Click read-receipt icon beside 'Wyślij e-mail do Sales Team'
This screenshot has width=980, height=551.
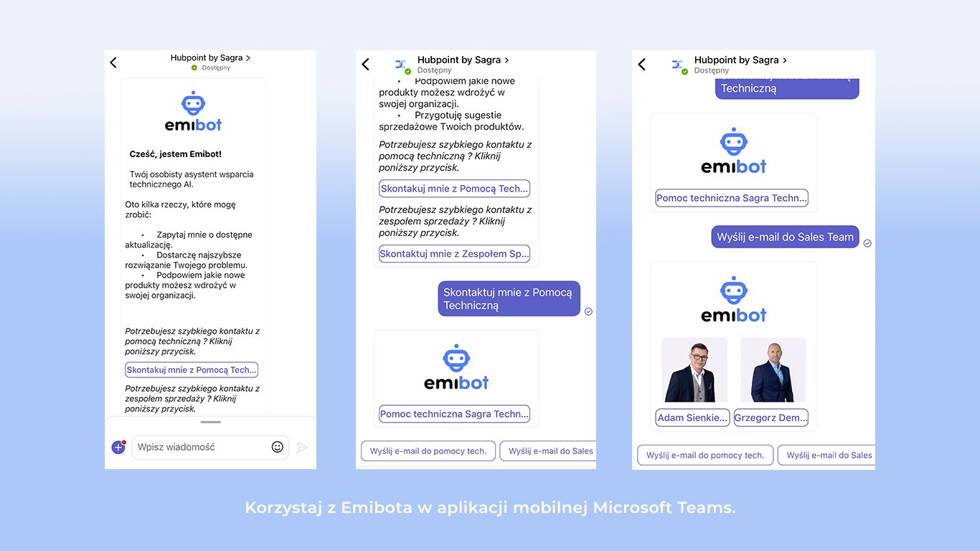pyautogui.click(x=867, y=243)
